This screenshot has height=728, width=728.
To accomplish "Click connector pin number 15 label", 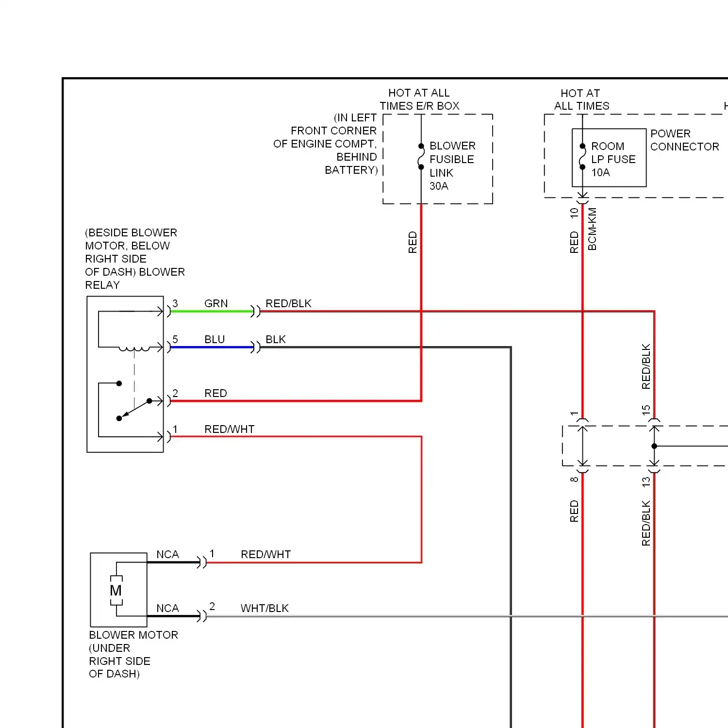I will click(646, 410).
